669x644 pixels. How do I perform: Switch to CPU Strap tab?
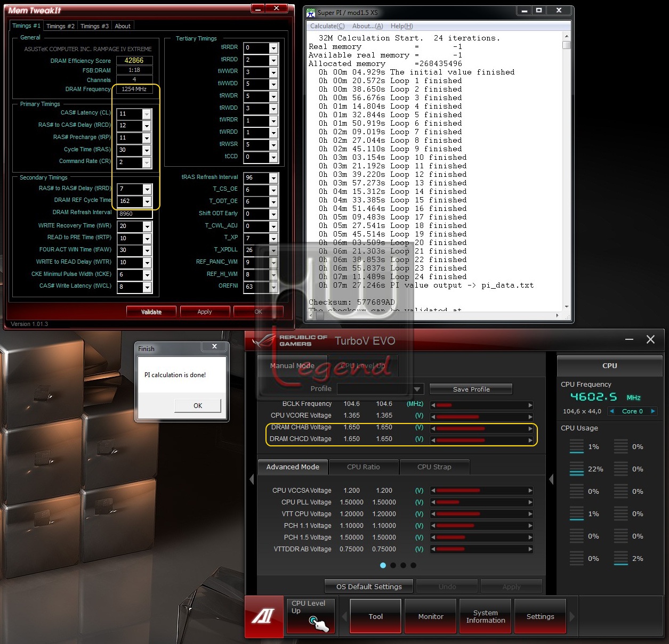click(x=434, y=467)
